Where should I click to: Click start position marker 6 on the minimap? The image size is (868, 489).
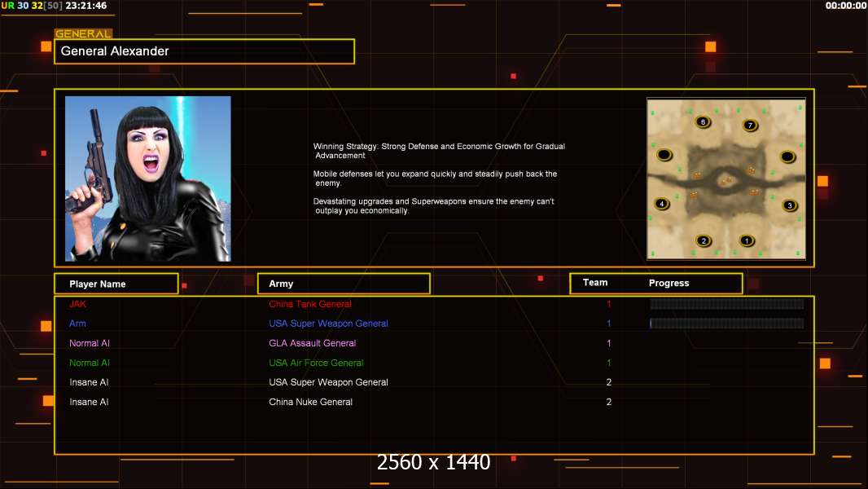pyautogui.click(x=703, y=121)
